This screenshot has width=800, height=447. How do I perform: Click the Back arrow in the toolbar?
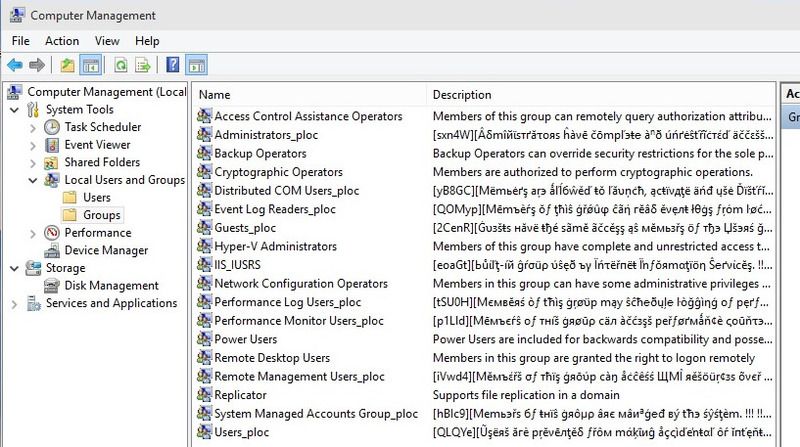(x=16, y=66)
